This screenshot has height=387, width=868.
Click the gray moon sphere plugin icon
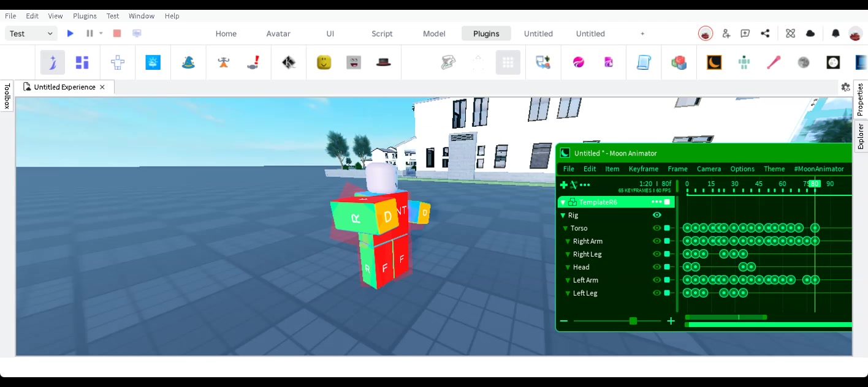coord(804,62)
